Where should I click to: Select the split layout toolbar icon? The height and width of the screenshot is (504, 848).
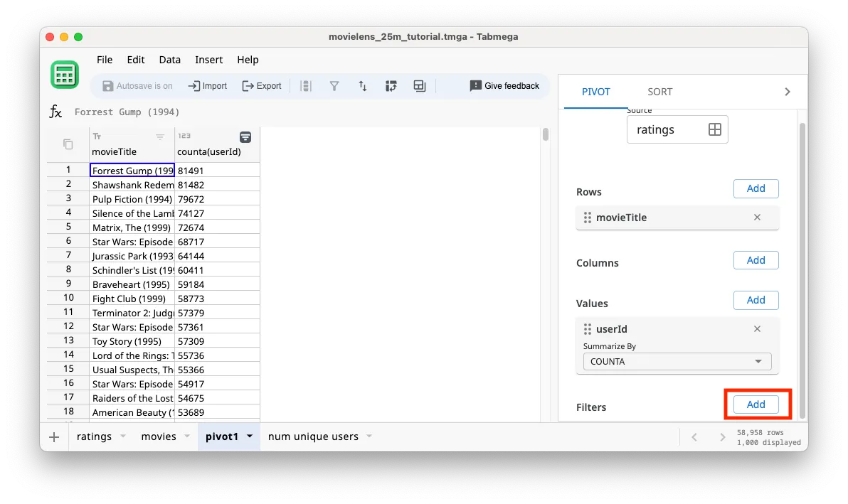419,85
